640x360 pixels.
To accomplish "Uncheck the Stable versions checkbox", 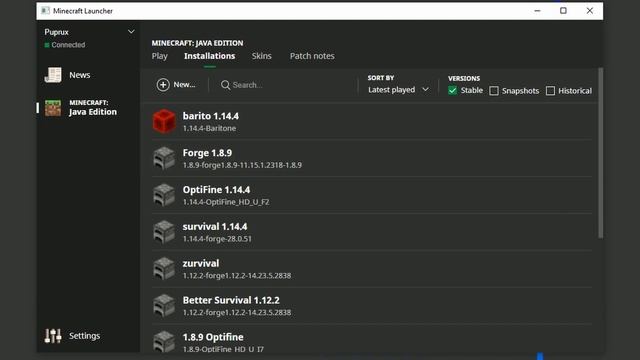I will [x=452, y=90].
